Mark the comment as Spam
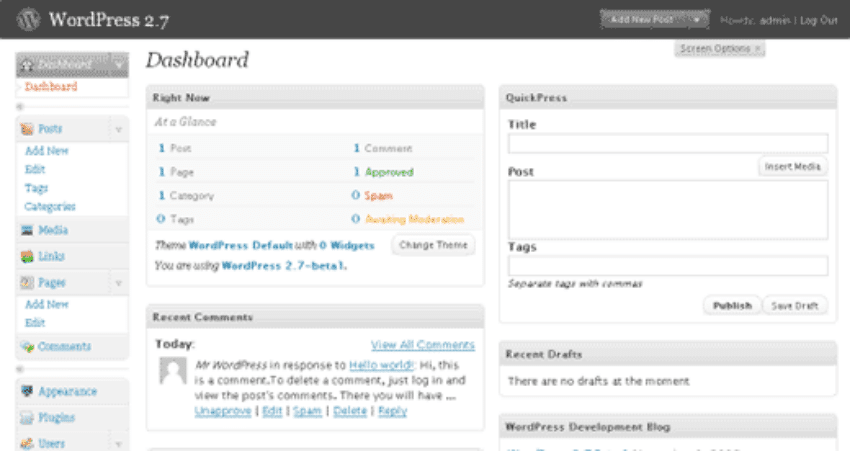This screenshot has height=451, width=850. [307, 411]
